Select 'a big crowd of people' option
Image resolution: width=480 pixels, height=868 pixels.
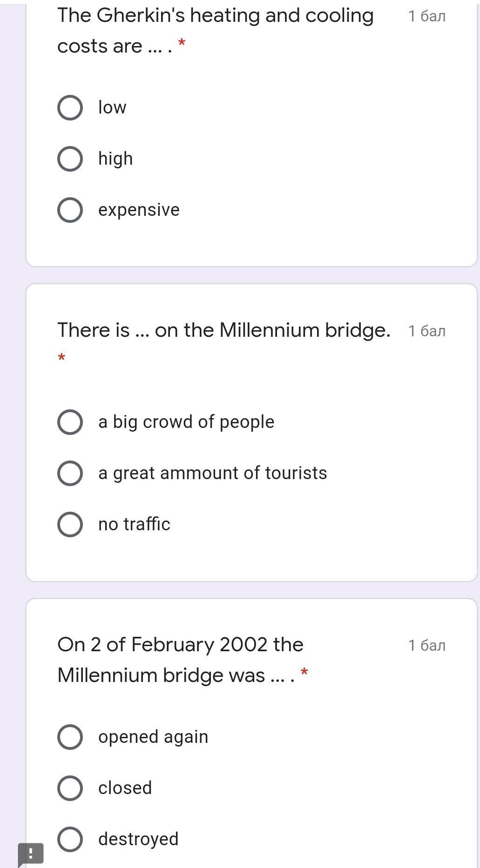[x=70, y=422]
